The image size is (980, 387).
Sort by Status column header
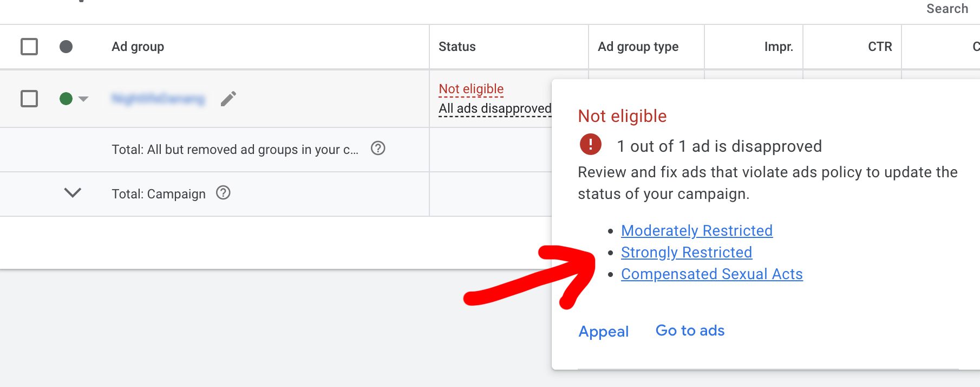coord(457,47)
